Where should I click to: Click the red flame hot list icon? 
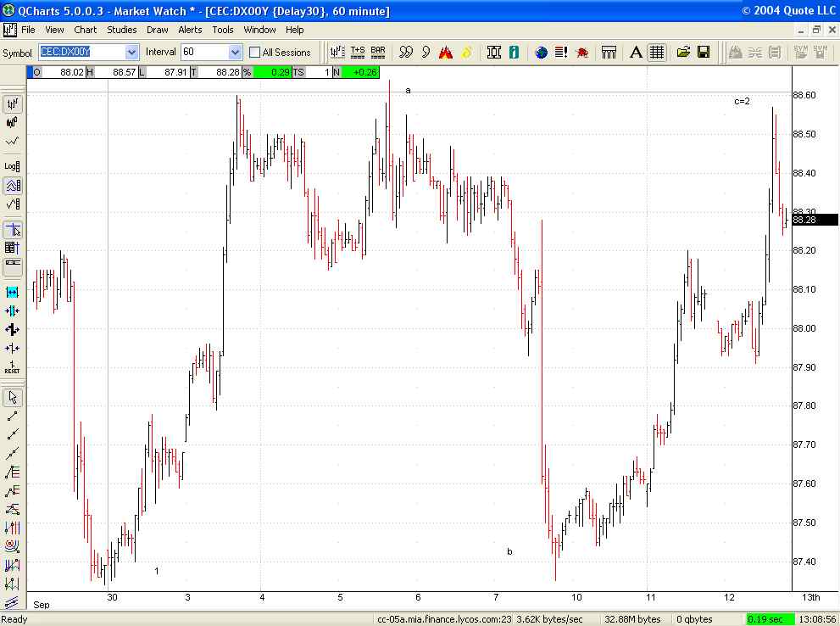[446, 52]
